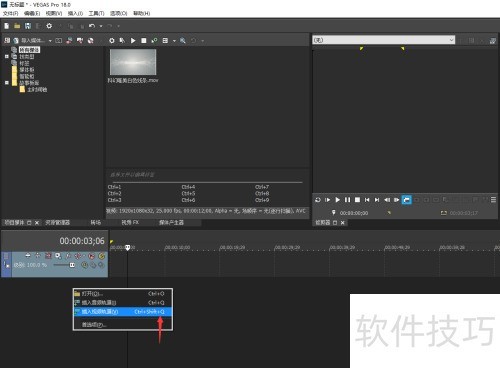
Task: Switch to the Media Generators tab
Action: tap(171, 222)
